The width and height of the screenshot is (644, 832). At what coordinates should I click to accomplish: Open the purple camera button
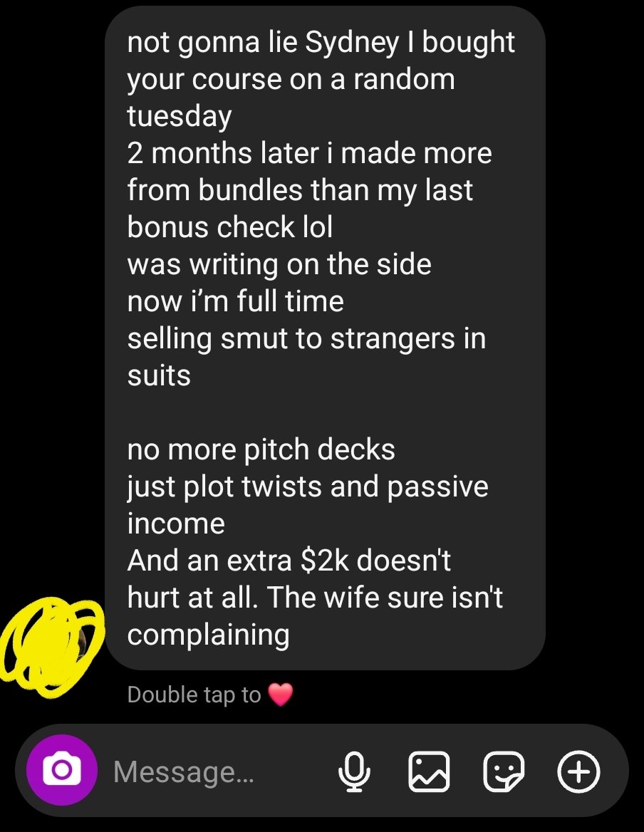pyautogui.click(x=61, y=770)
